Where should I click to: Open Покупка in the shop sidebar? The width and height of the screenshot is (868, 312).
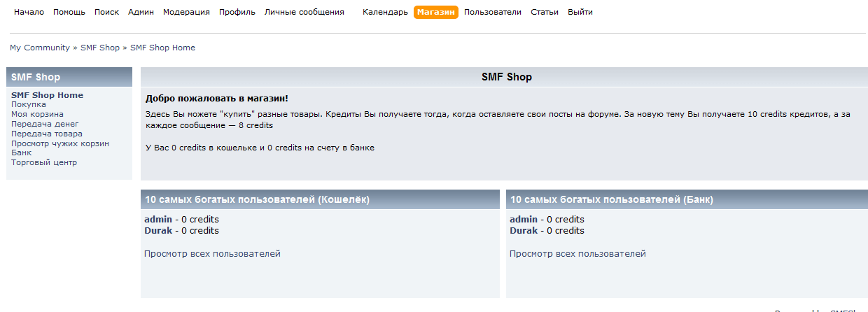pyautogui.click(x=28, y=104)
